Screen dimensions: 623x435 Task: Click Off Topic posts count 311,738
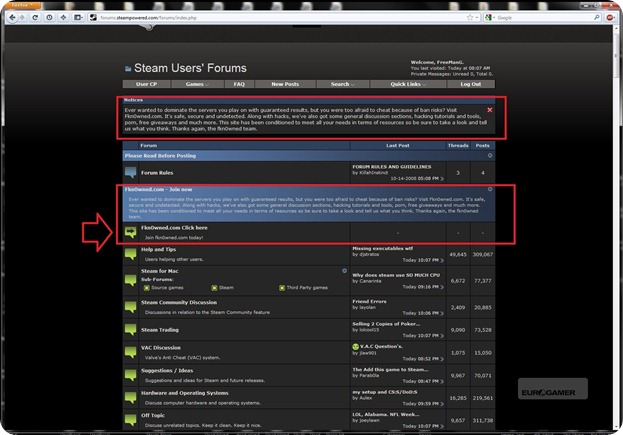pyautogui.click(x=483, y=420)
